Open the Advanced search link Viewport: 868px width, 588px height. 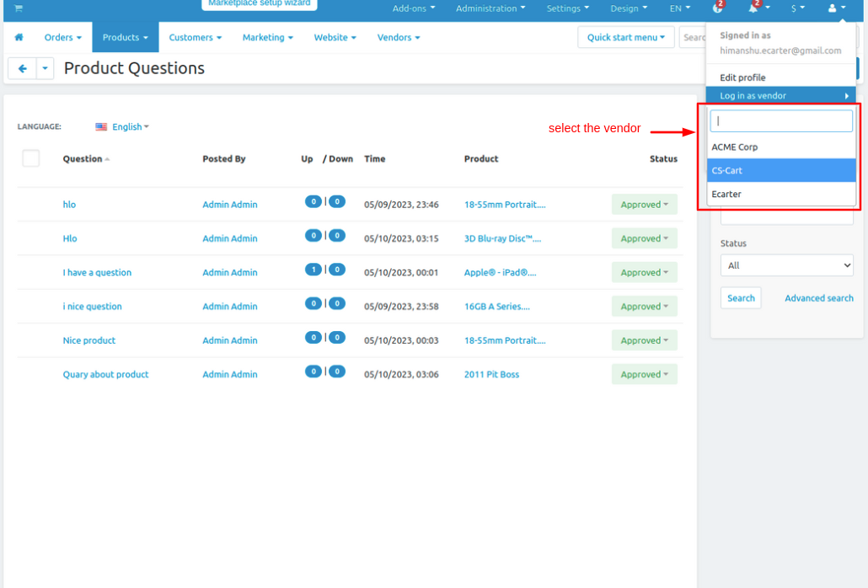tap(819, 298)
